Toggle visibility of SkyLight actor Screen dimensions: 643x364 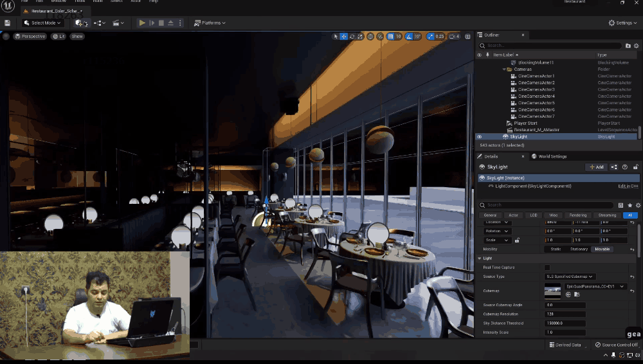[479, 136]
